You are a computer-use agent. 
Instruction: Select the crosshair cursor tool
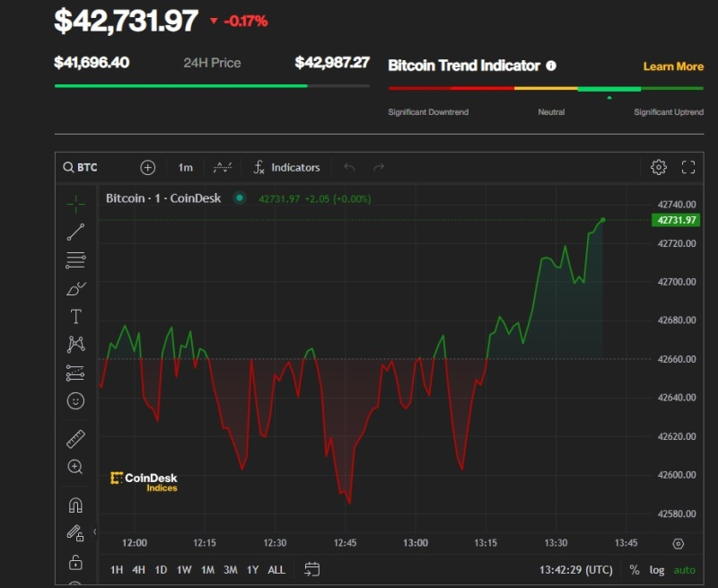[75, 203]
